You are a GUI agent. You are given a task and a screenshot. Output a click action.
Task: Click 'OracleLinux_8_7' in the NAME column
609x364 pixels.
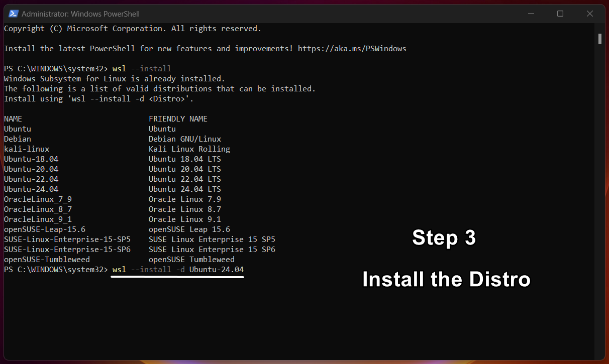coord(38,209)
